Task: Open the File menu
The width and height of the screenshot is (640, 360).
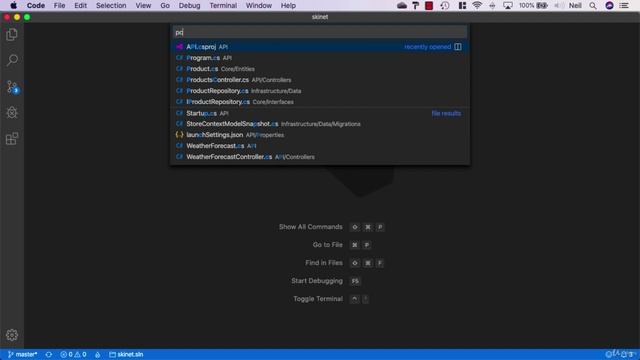Action: pyautogui.click(x=60, y=6)
